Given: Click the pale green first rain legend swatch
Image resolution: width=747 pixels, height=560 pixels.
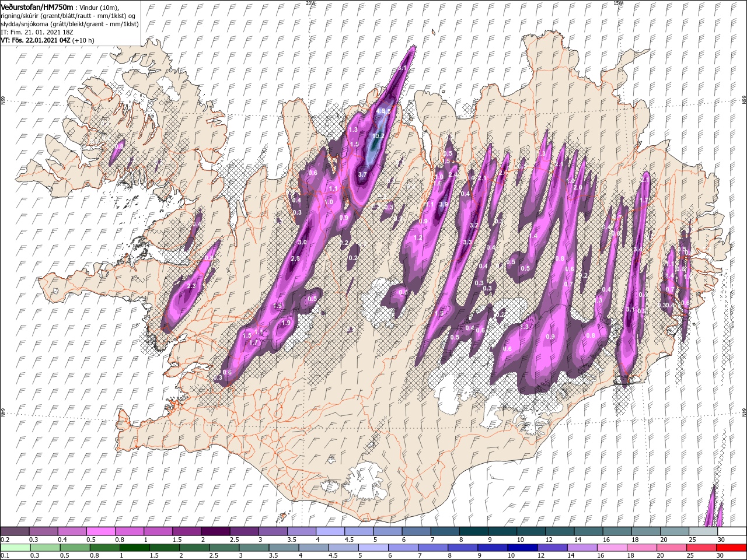Looking at the screenshot, I should click(x=15, y=548).
